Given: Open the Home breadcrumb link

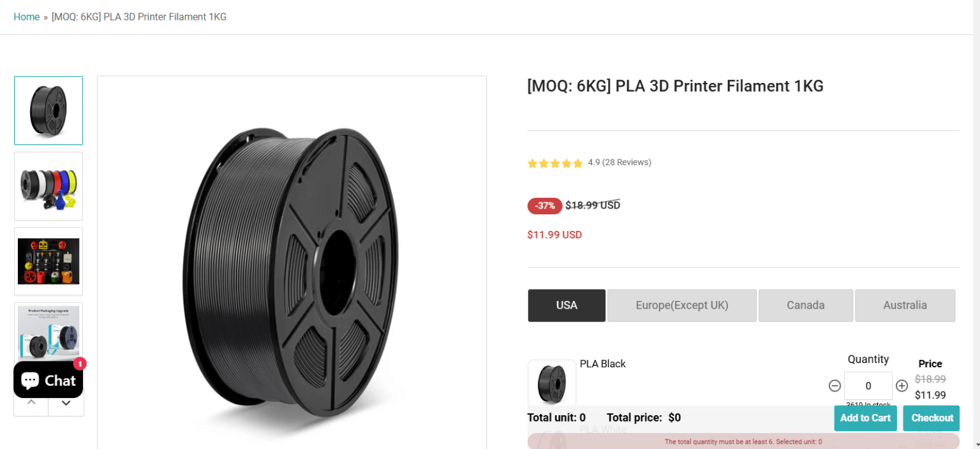Looking at the screenshot, I should click(x=27, y=17).
